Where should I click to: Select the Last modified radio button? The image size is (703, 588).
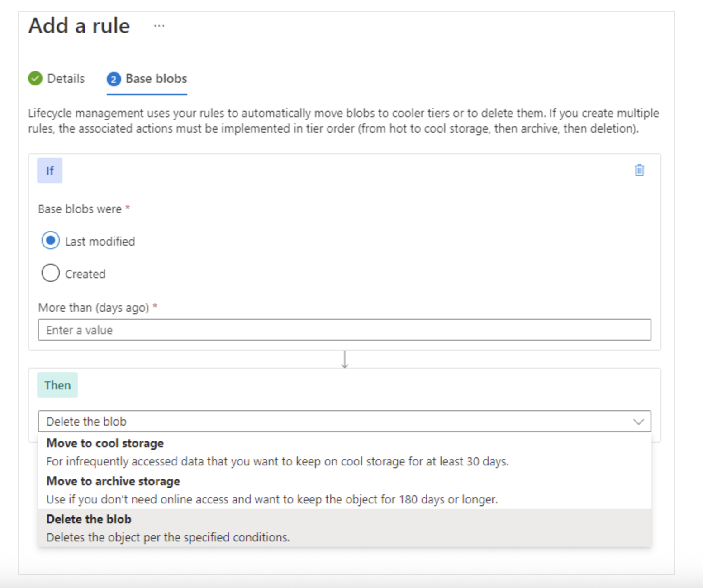coord(51,241)
